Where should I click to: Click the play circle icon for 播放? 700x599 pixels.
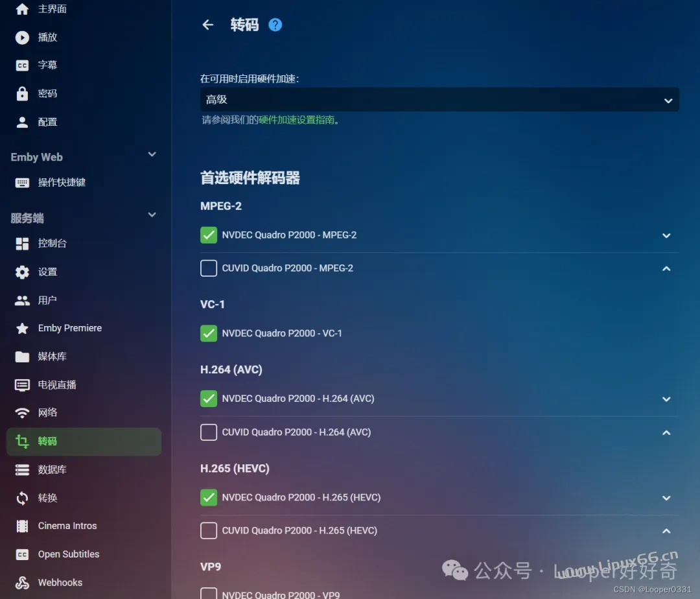22,38
